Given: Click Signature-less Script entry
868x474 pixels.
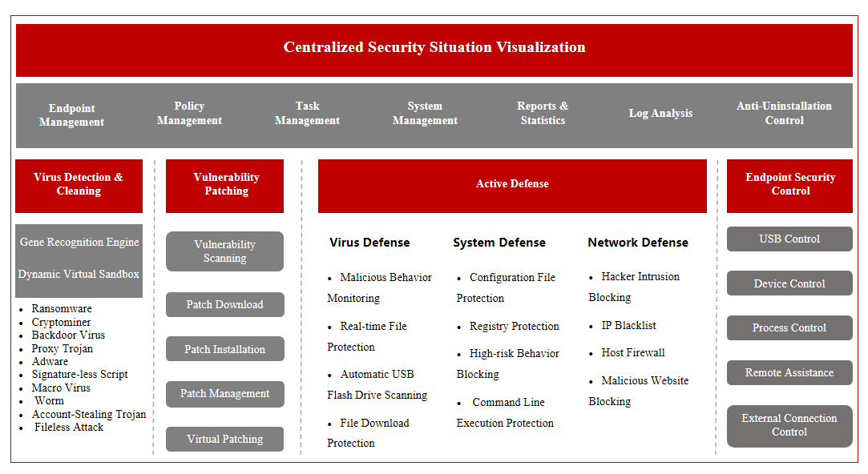Looking at the screenshot, I should pos(79,375).
